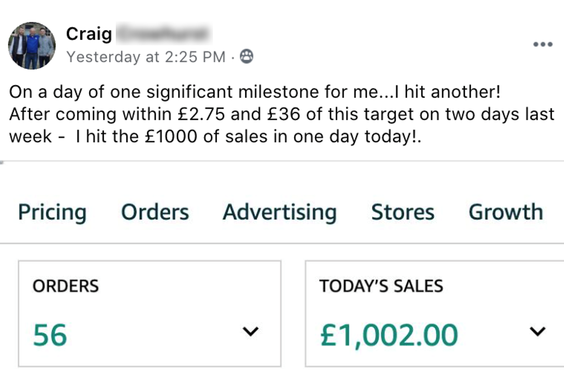564x392 pixels.
Task: Go to the Stores tab
Action: (403, 212)
